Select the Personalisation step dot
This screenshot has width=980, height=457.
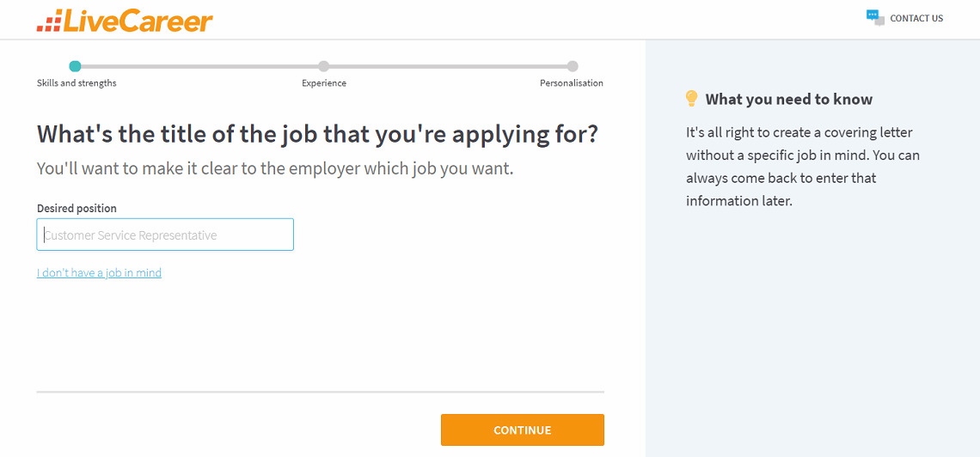tap(573, 66)
